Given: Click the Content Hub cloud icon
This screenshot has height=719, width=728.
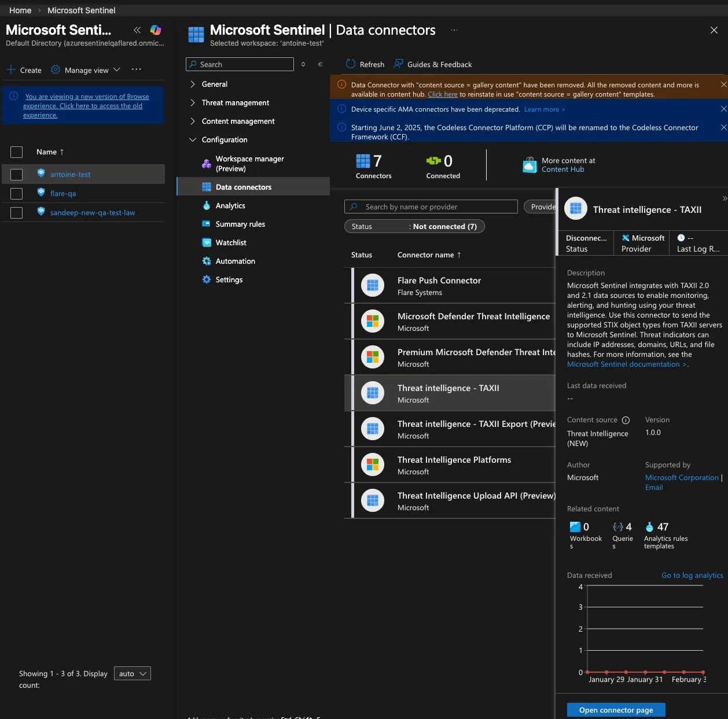Looking at the screenshot, I should pos(530,165).
